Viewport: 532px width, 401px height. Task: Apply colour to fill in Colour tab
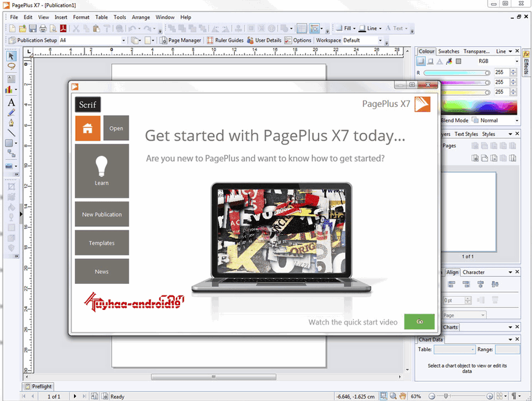421,61
